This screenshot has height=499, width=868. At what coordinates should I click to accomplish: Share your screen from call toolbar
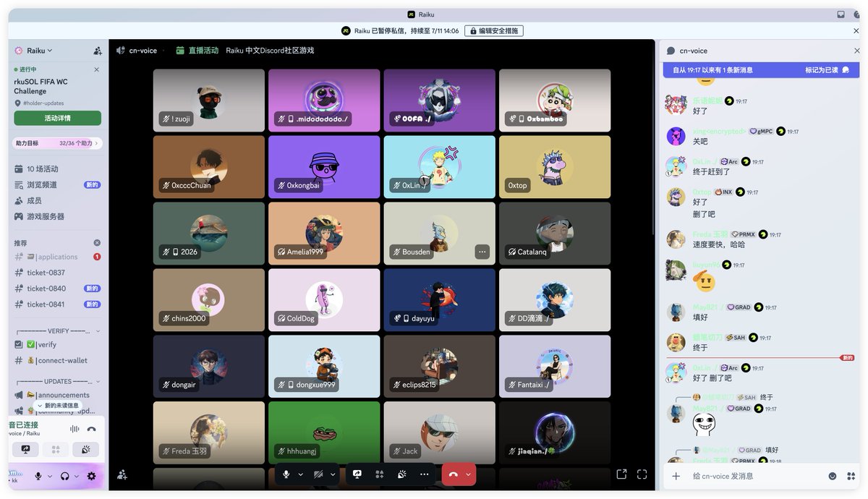pos(357,474)
